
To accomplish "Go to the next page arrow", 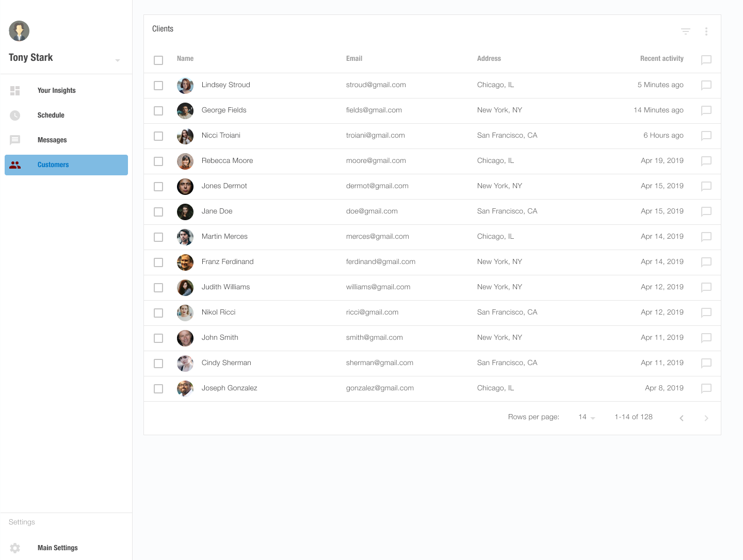I will 706,418.
